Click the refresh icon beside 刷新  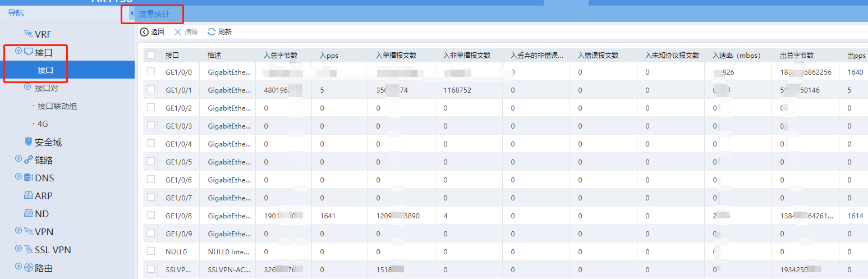[212, 32]
